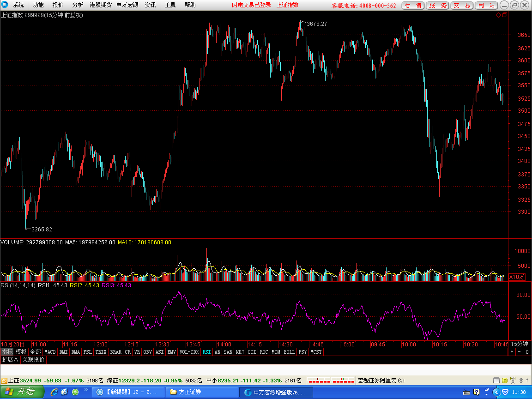Zoom out chart with the − button
Screen dimensions: 532x399
coord(519,352)
